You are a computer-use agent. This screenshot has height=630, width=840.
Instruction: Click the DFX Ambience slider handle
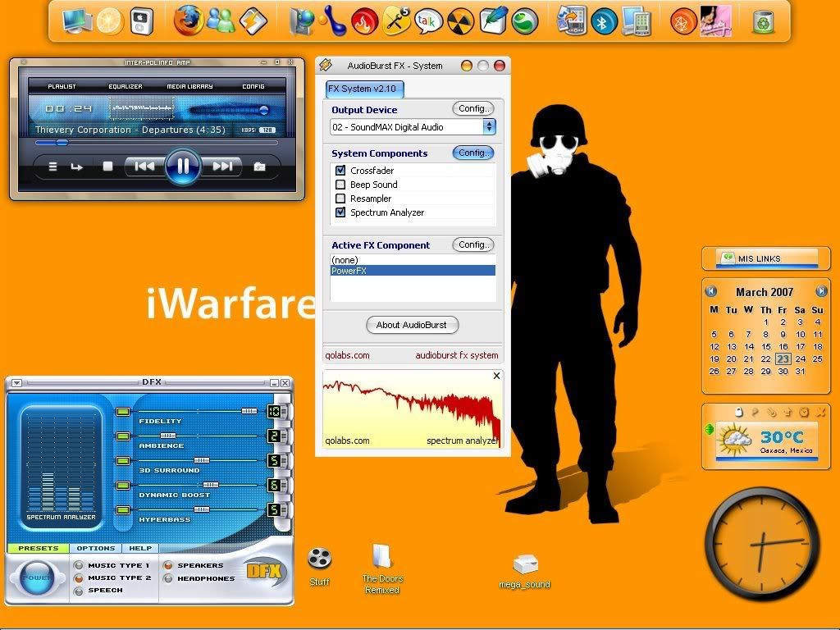[168, 436]
